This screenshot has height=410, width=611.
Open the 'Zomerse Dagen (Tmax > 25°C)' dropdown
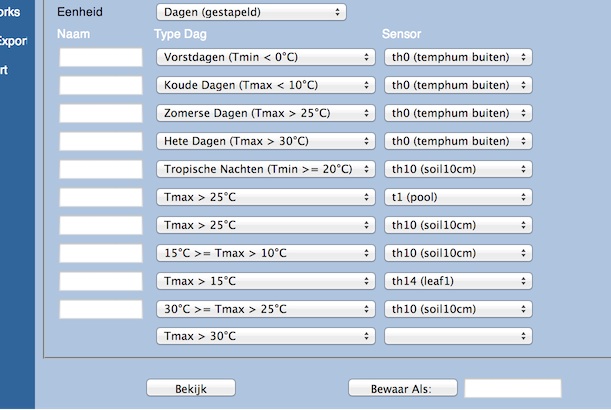265,114
